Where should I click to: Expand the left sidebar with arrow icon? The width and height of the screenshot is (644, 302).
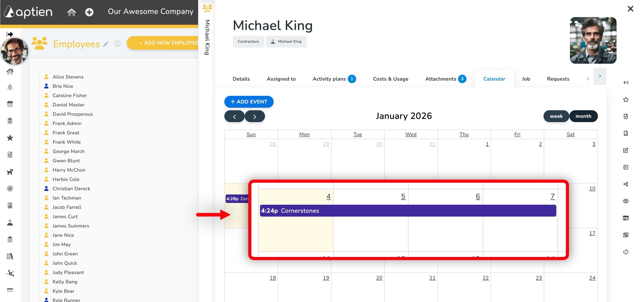point(10,34)
